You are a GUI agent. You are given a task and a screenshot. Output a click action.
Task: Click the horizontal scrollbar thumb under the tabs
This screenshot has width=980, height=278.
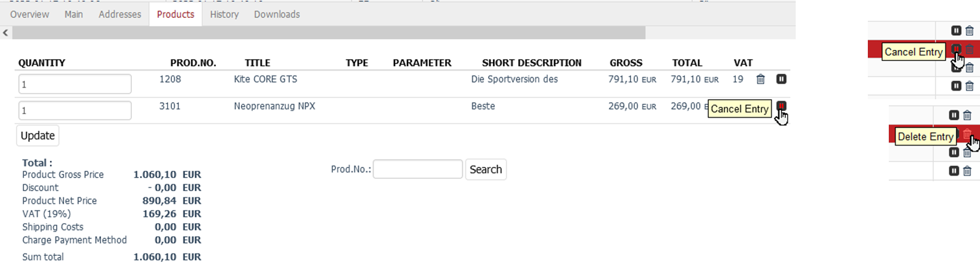coord(328,33)
